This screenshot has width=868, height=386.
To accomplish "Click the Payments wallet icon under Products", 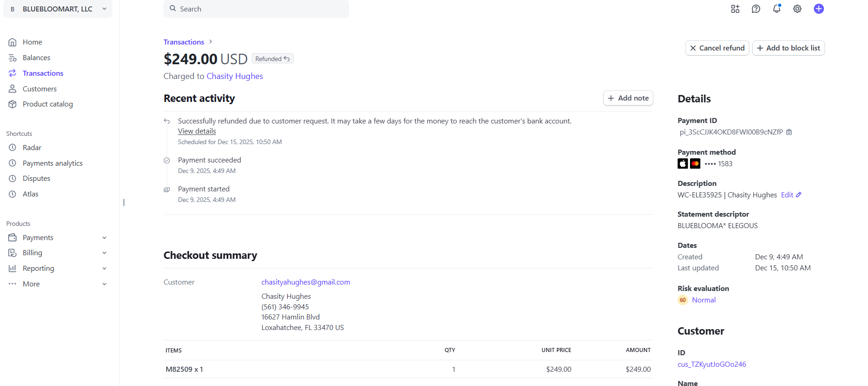I will pyautogui.click(x=12, y=238).
